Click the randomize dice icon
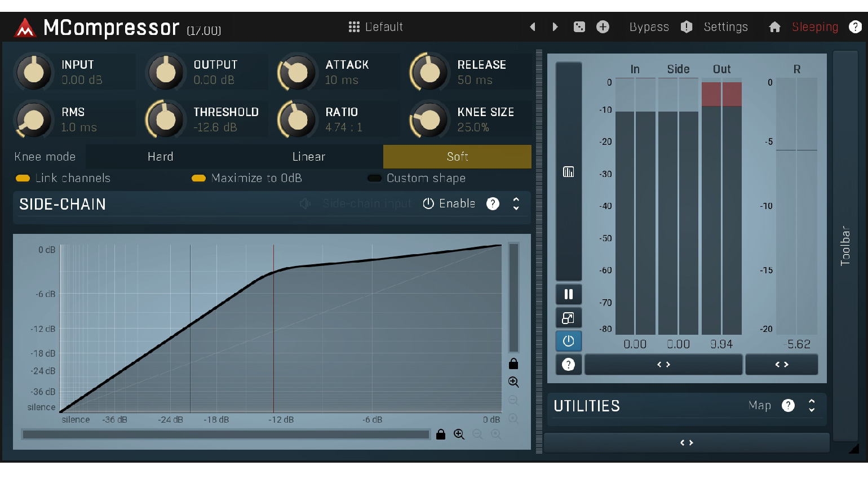The height and width of the screenshot is (479, 868). [x=579, y=27]
